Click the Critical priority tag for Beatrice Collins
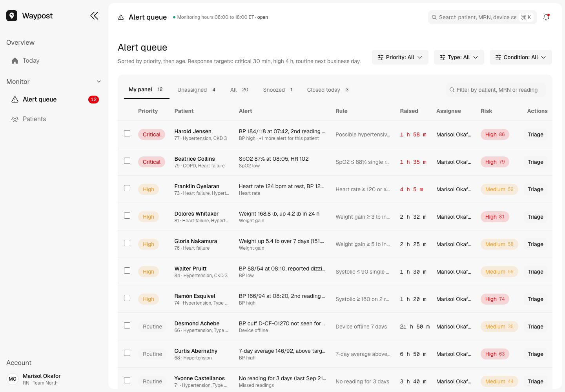This screenshot has width=565, height=392. pyautogui.click(x=151, y=162)
